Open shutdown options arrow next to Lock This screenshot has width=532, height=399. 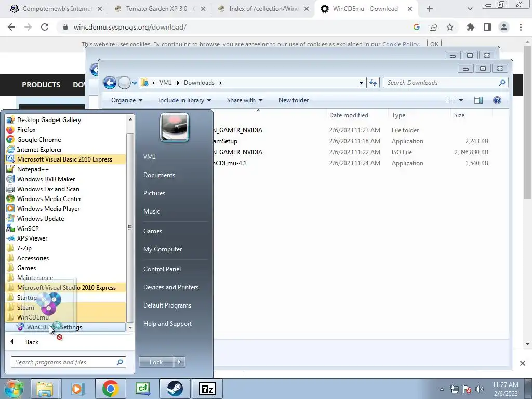click(179, 362)
